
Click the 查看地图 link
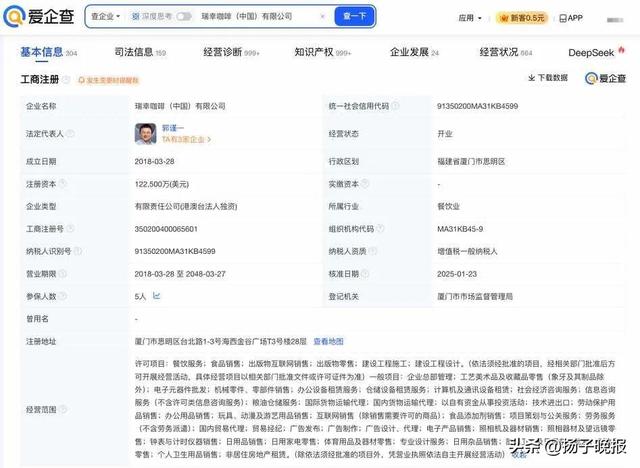point(329,342)
